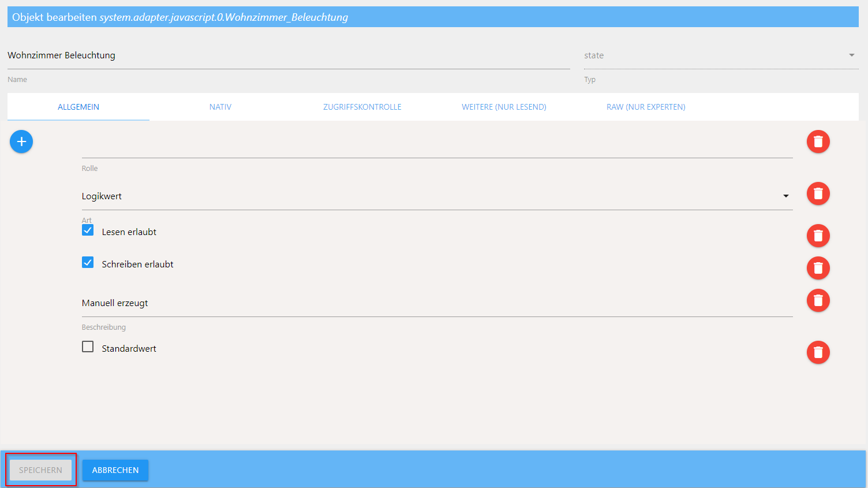
Task: Click the Speichern button
Action: [x=40, y=470]
